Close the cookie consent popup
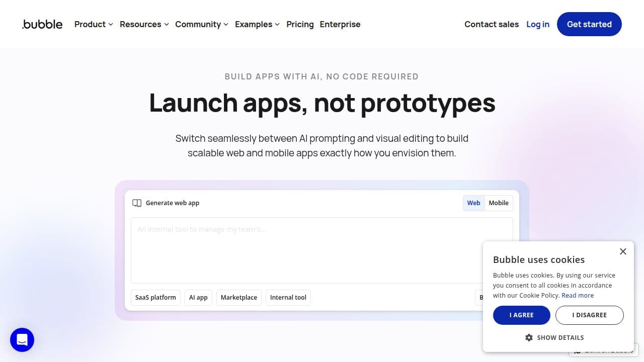 (x=623, y=251)
